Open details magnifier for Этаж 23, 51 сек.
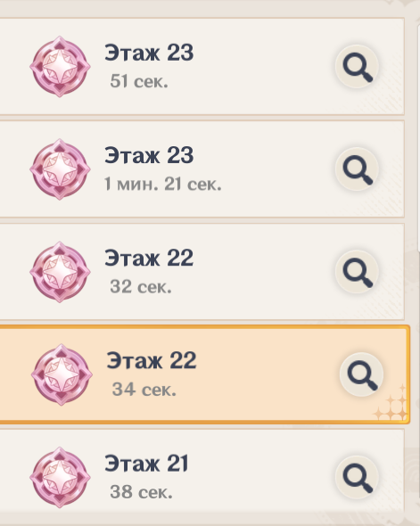The width and height of the screenshot is (420, 526). click(357, 67)
